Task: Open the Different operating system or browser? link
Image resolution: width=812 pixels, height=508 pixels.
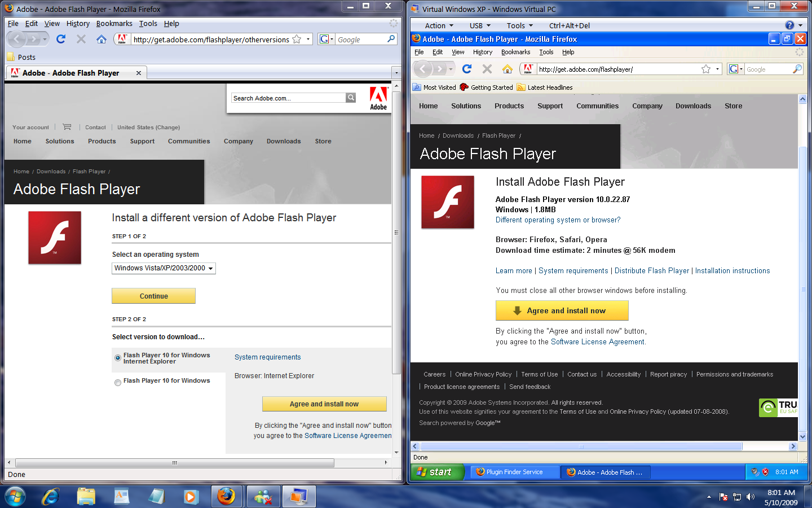Action: 558,220
